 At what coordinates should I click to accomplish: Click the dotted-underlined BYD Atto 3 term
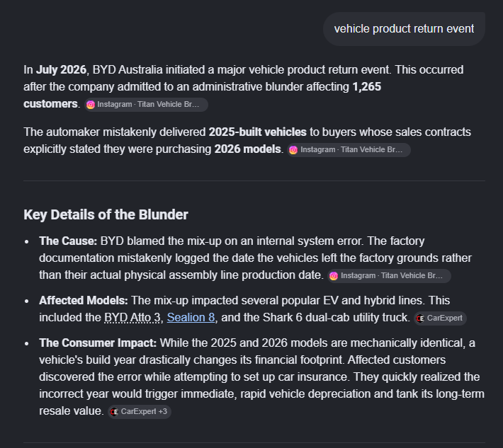click(132, 318)
